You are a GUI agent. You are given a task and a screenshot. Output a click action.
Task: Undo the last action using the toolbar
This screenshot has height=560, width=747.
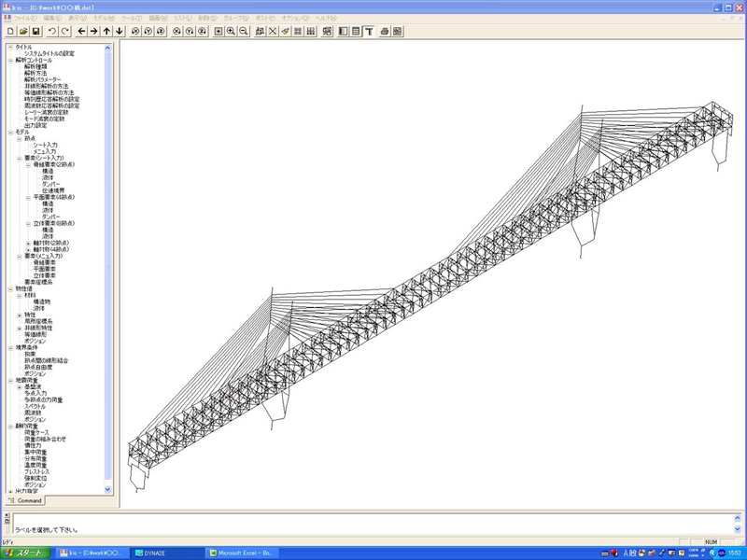(x=52, y=31)
